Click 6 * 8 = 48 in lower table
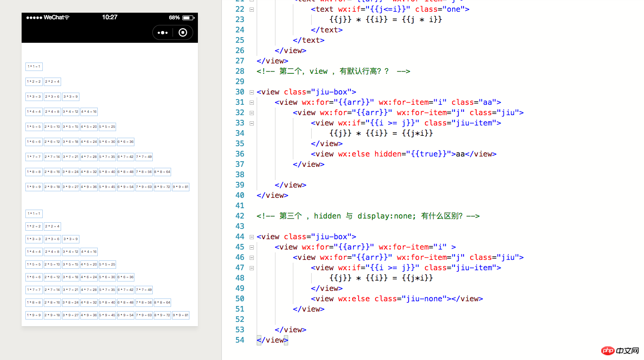The width and height of the screenshot is (644, 360). pyautogui.click(x=126, y=303)
